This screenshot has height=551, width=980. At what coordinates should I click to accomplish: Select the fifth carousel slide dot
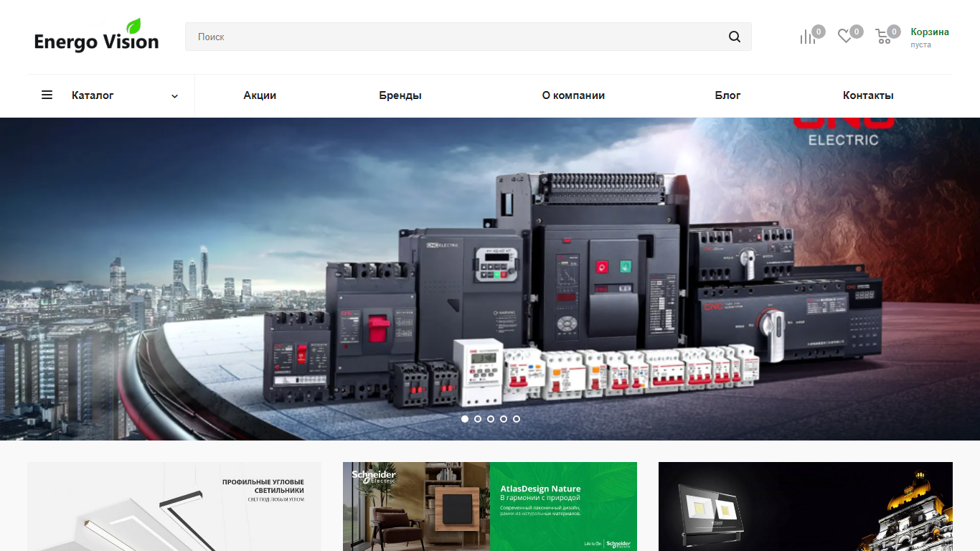(517, 419)
